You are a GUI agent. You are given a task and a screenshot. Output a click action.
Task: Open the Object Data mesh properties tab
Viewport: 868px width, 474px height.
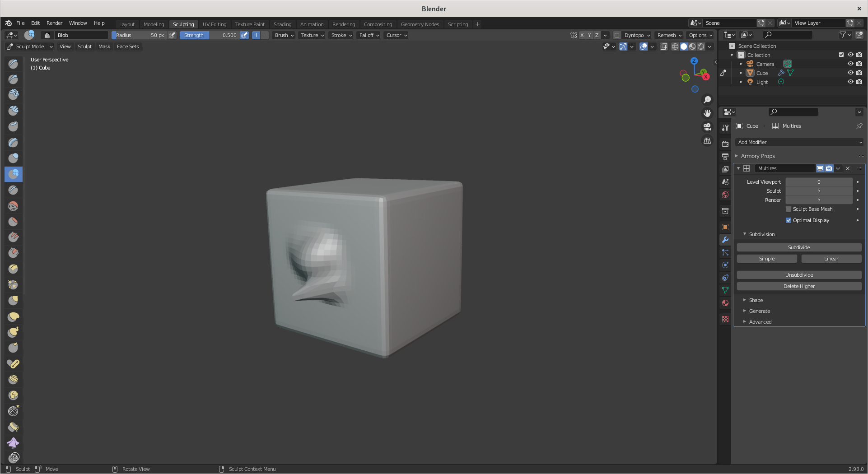point(725,290)
